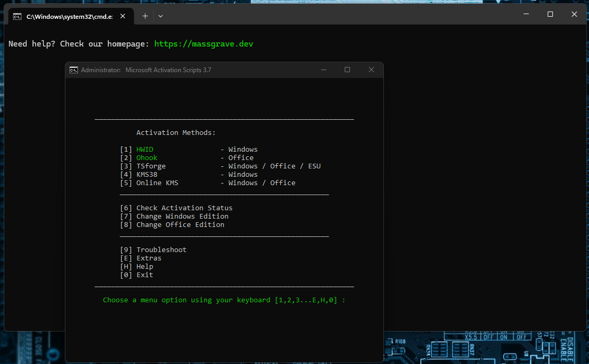Click the Help menu line

[137, 267]
